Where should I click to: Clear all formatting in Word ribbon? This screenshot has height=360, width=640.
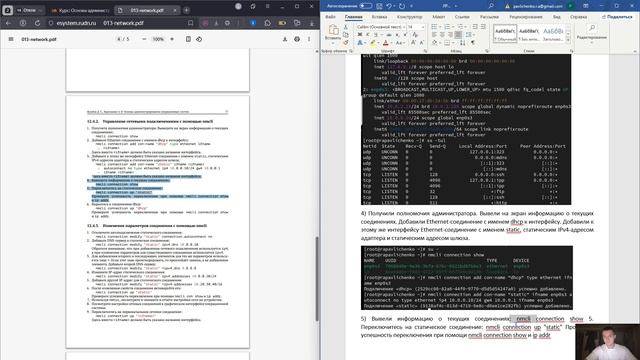click(x=415, y=35)
